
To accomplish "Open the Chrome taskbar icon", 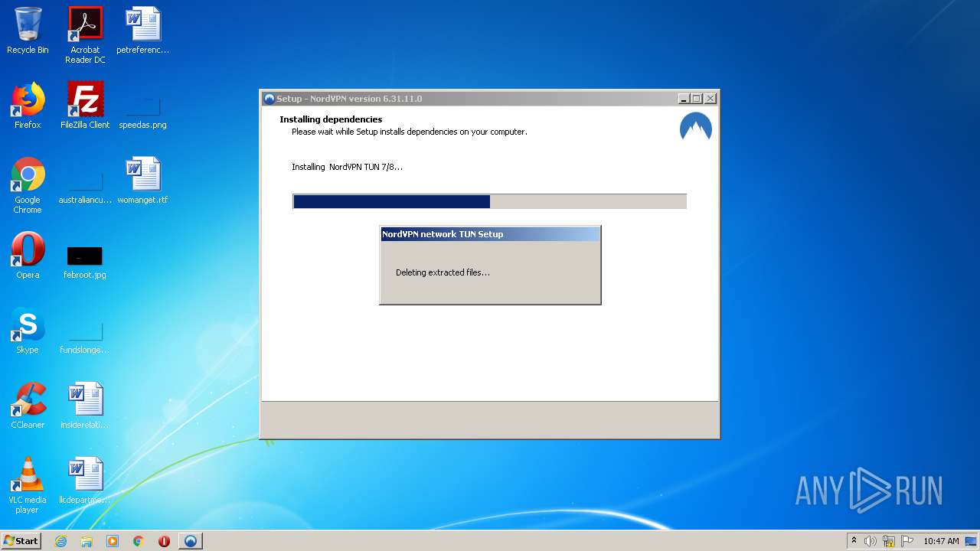I will click(139, 541).
